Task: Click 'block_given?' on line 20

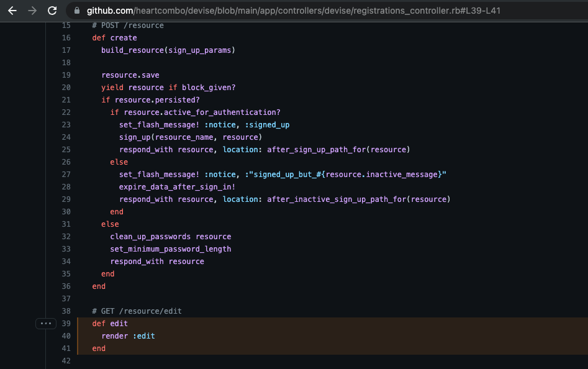Action: 209,88
